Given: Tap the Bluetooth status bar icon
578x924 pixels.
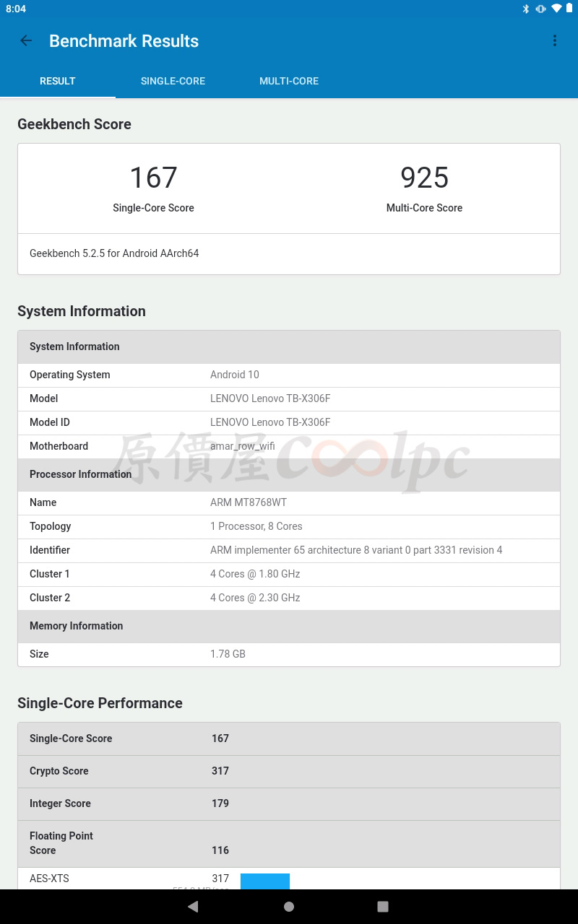Looking at the screenshot, I should pyautogui.click(x=526, y=9).
